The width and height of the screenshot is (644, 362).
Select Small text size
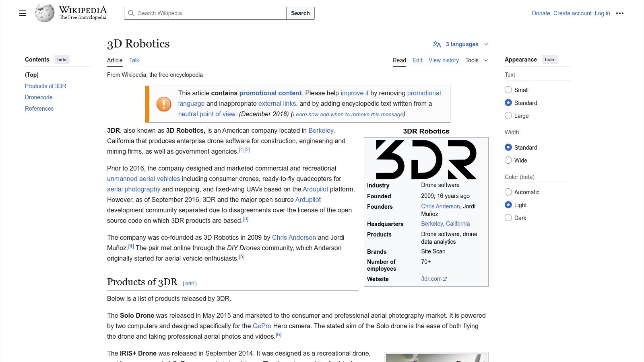508,90
